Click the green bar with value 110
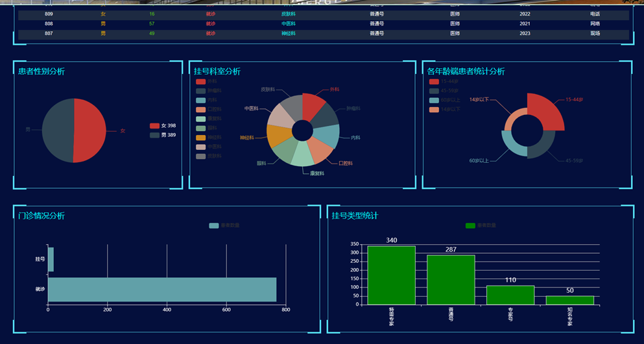Screen dimensions: 644x344 pyautogui.click(x=510, y=295)
